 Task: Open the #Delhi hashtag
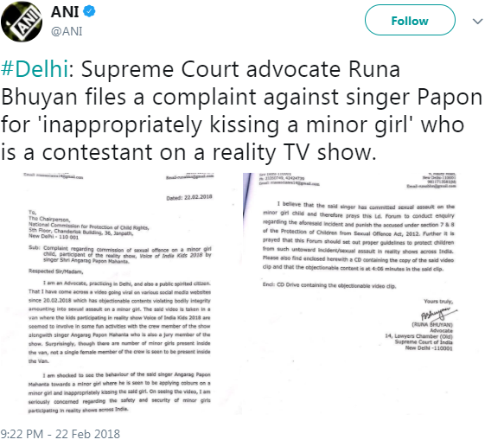[34, 69]
